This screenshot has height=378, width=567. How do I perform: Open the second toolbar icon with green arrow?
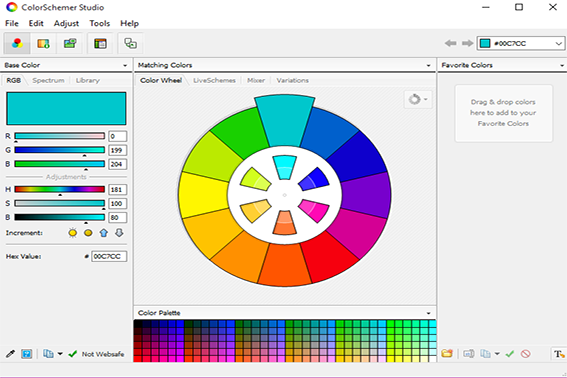click(x=43, y=43)
